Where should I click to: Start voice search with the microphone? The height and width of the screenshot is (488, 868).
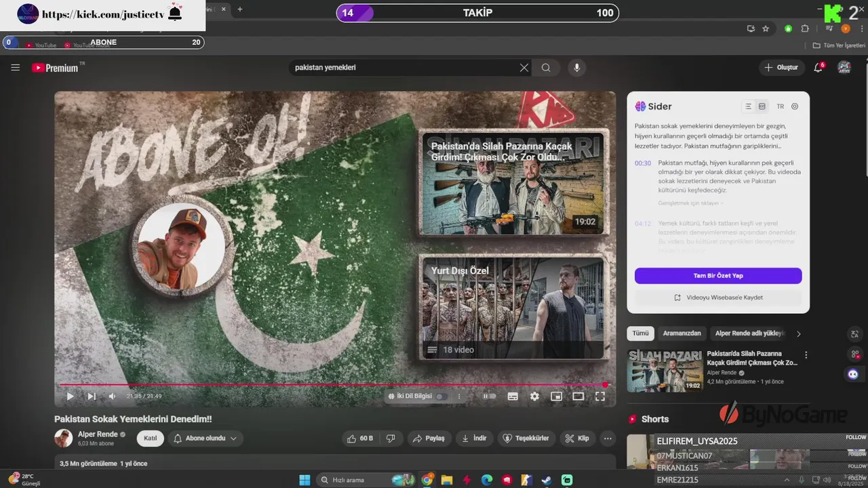[577, 68]
